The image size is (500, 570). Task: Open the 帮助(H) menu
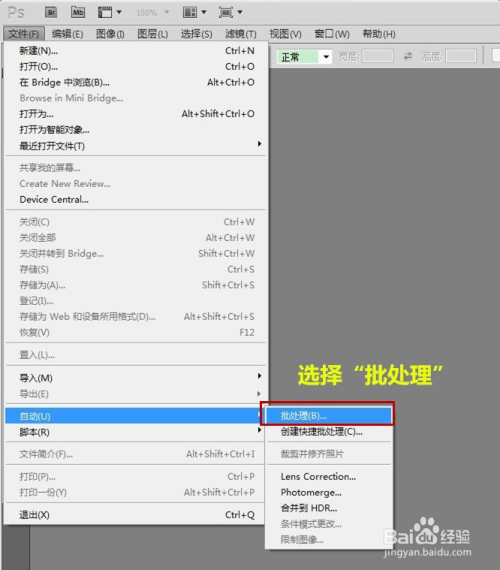pos(379,34)
